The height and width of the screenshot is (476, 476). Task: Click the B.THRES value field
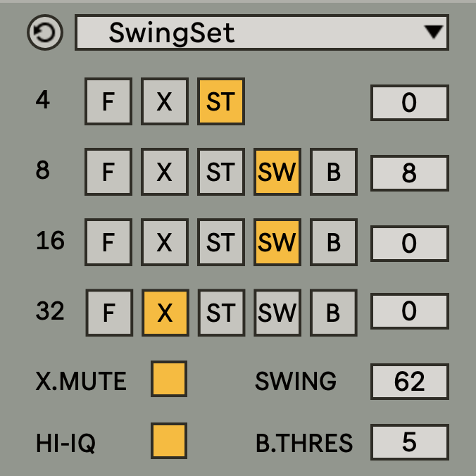pyautogui.click(x=409, y=442)
